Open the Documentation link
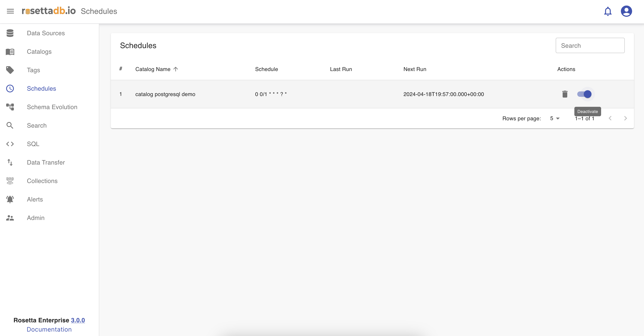The height and width of the screenshot is (336, 644). [49, 329]
